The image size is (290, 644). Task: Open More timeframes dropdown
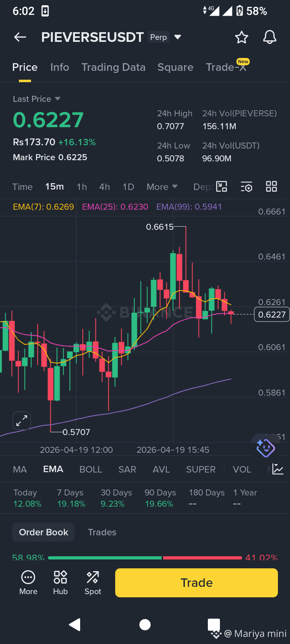tap(162, 187)
